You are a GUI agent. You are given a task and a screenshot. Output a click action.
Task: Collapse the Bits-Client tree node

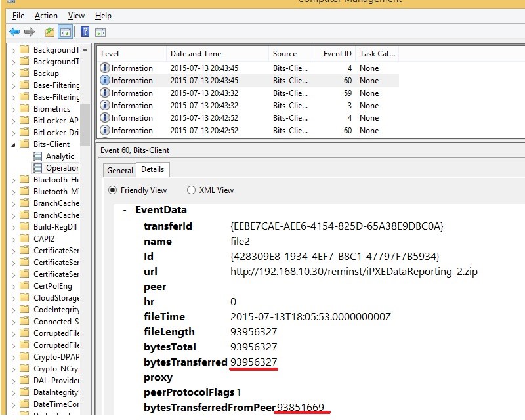pyautogui.click(x=12, y=144)
